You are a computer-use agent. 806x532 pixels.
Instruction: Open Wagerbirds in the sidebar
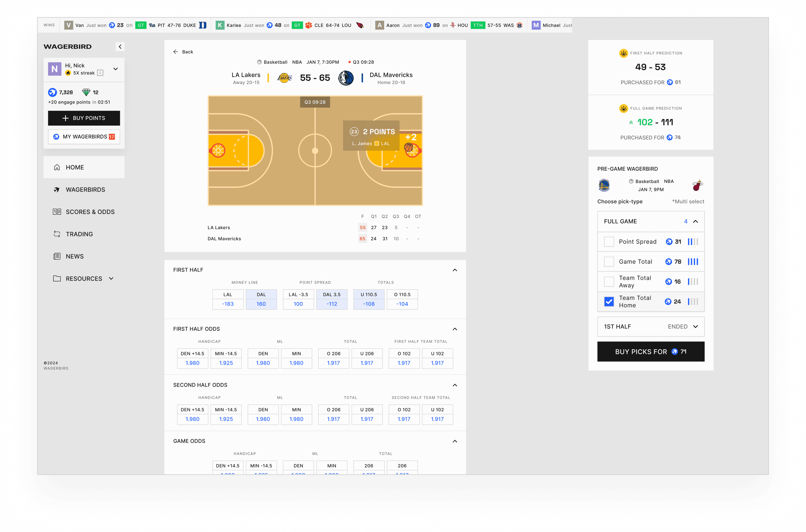[84, 190]
